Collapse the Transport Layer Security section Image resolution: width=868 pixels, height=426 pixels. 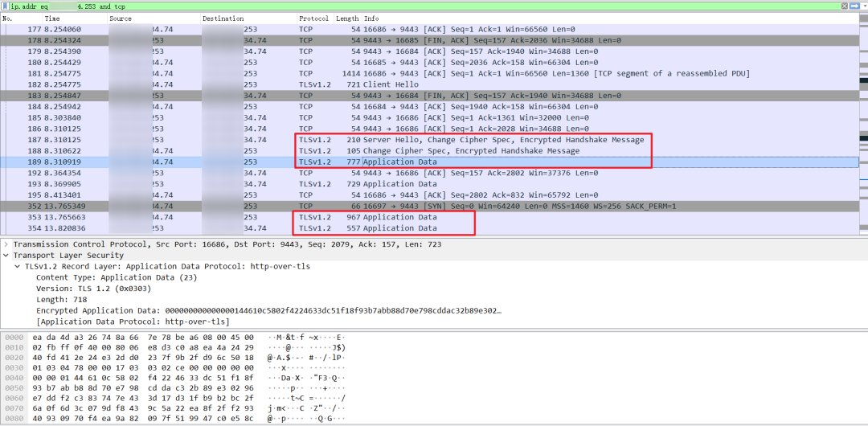(x=6, y=256)
